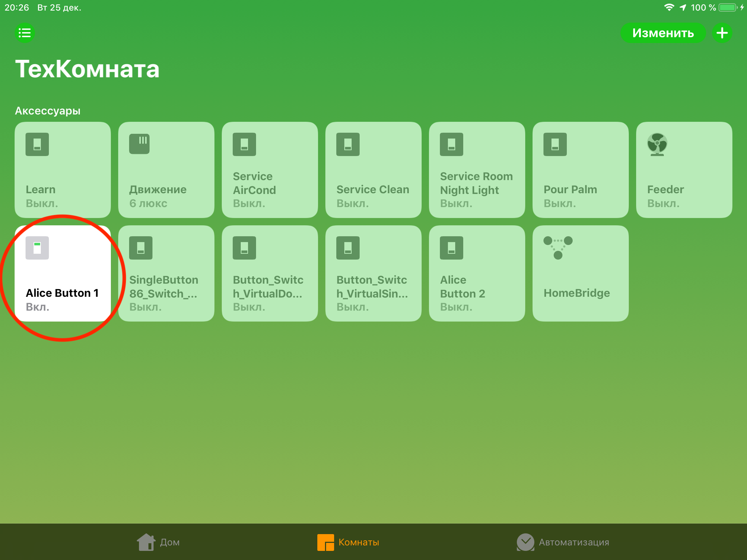The width and height of the screenshot is (747, 560).
Task: Toggle the Feeder fan tile
Action: pos(684,170)
